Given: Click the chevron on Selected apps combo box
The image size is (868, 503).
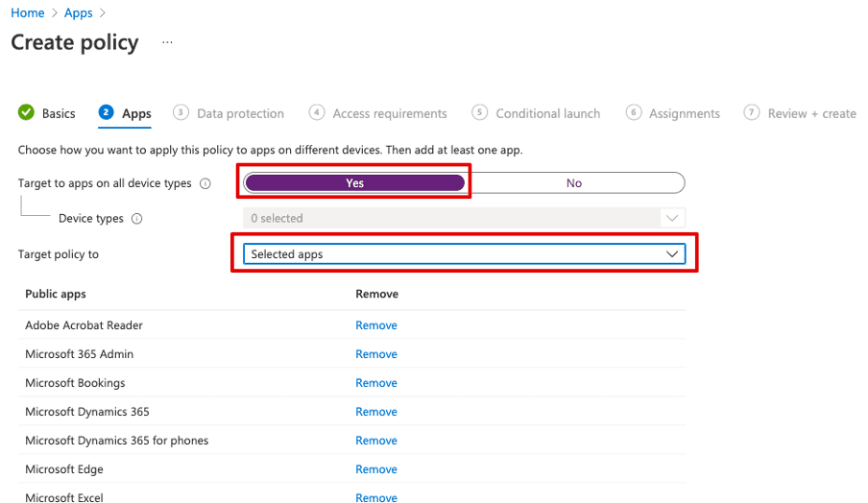Looking at the screenshot, I should click(x=673, y=254).
